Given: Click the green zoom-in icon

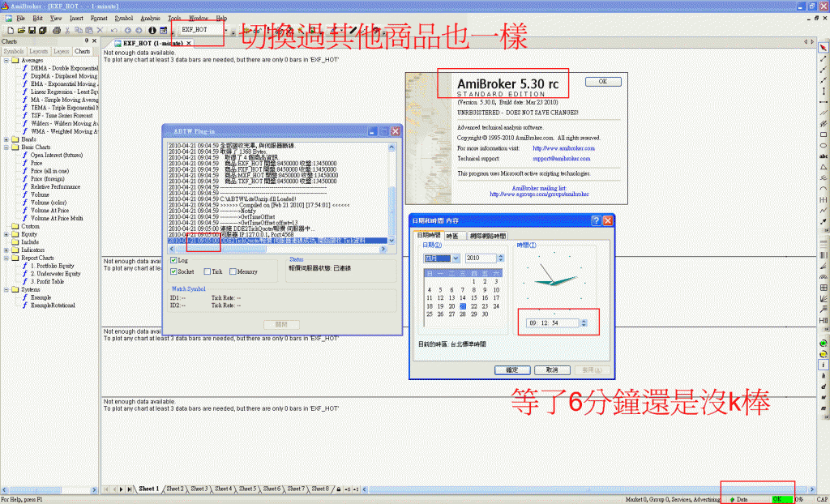Looking at the screenshot, I should [x=824, y=343].
